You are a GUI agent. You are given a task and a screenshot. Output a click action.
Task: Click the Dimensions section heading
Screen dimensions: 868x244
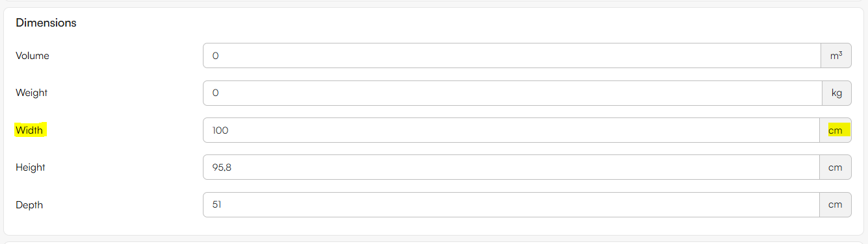pyautogui.click(x=46, y=23)
